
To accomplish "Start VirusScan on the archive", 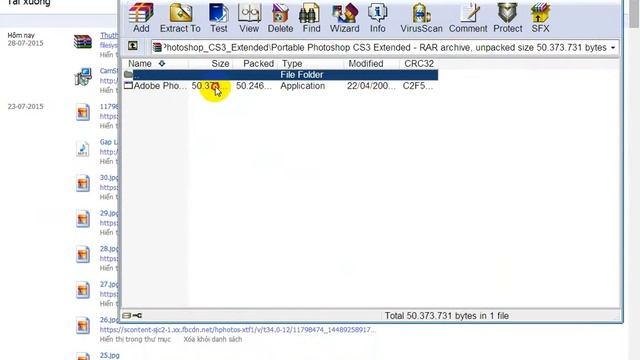I will click(x=421, y=18).
